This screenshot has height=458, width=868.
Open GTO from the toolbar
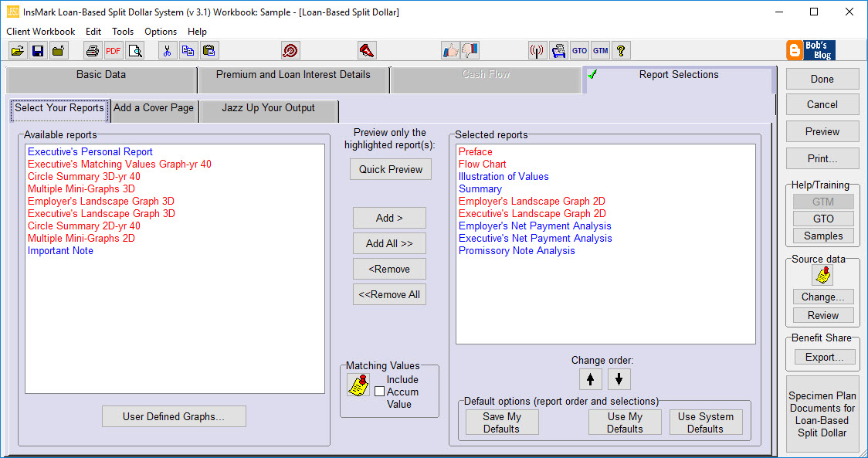tap(579, 50)
